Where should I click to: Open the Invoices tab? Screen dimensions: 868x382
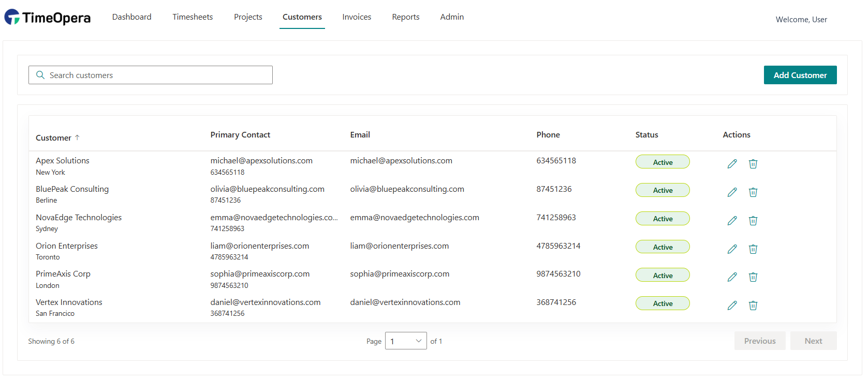(357, 17)
